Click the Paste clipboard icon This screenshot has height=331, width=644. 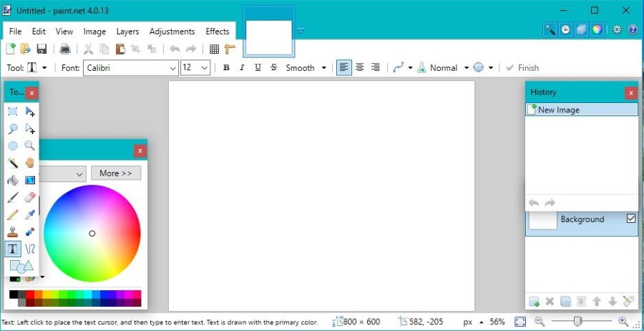pyautogui.click(x=120, y=49)
